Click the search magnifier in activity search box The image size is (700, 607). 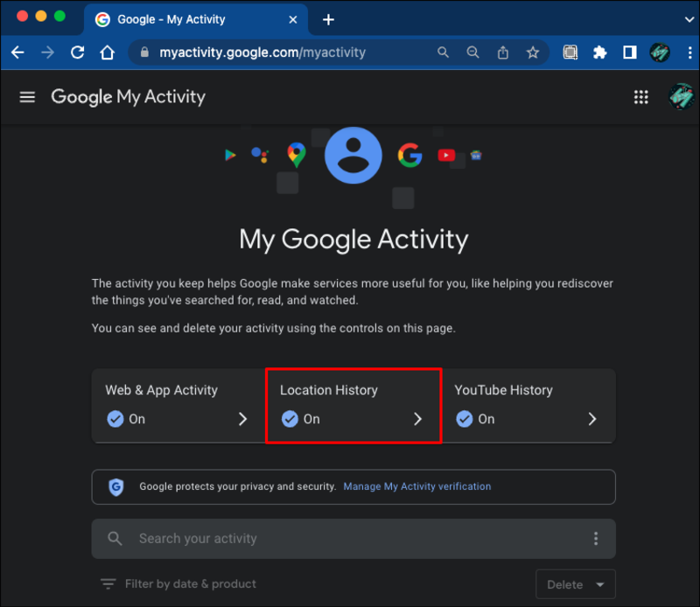pyautogui.click(x=115, y=538)
